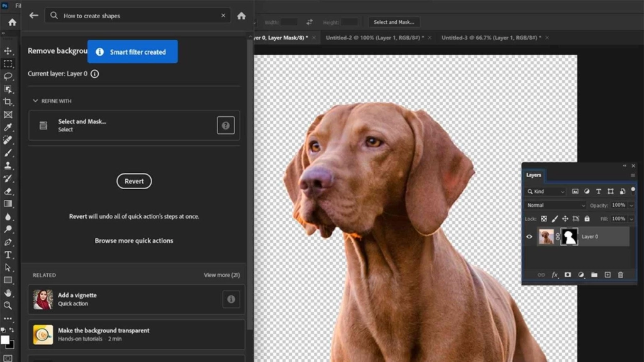
Task: Toggle full lock on Layer 0
Action: pyautogui.click(x=587, y=219)
